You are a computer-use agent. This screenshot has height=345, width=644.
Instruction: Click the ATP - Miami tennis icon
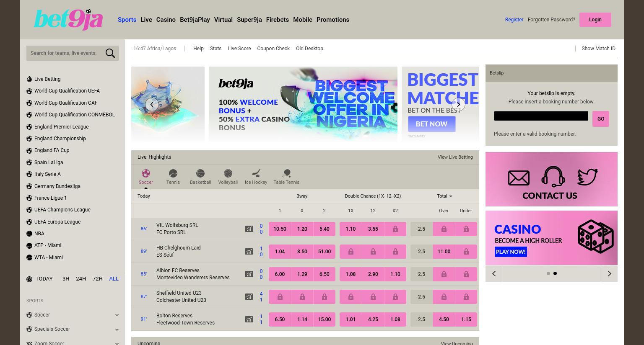(29, 245)
